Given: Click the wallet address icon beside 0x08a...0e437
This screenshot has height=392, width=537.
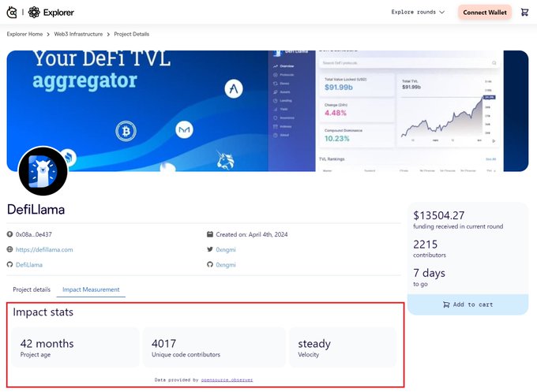Looking at the screenshot, I should 9,234.
